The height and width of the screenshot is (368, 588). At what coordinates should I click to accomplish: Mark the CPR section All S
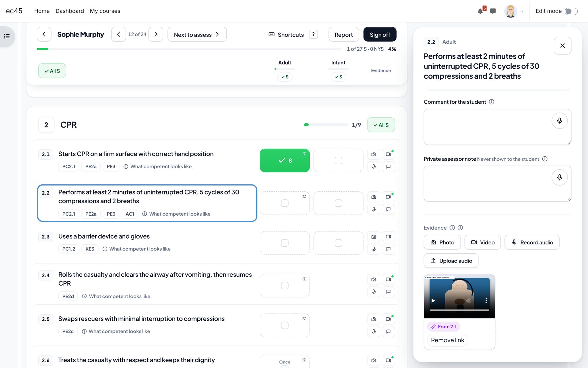point(381,125)
